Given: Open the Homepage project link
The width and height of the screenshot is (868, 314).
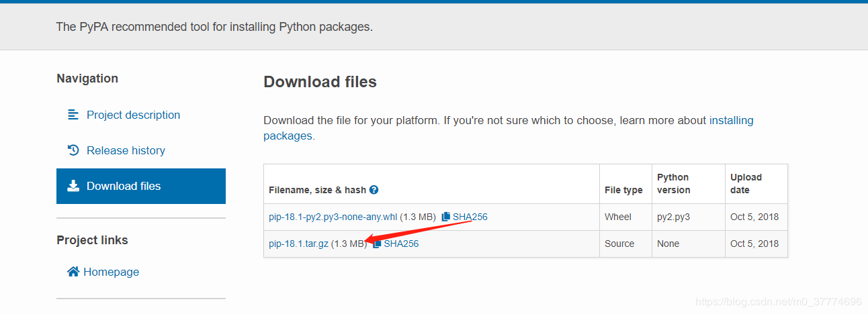Looking at the screenshot, I should click(111, 272).
